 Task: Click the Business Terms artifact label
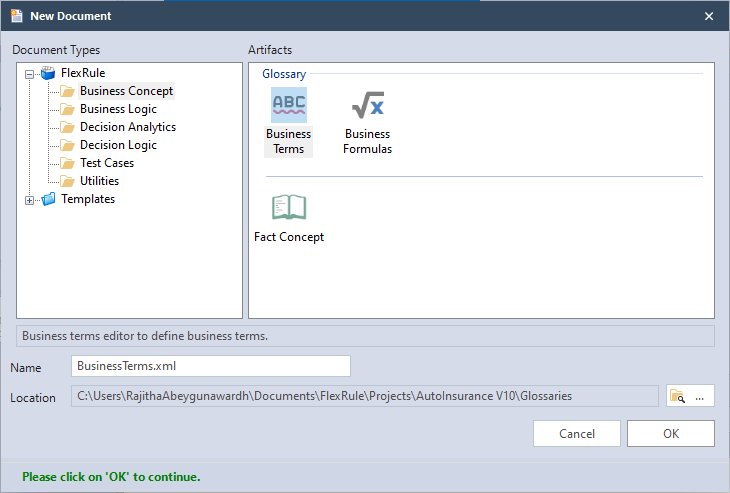tap(288, 142)
